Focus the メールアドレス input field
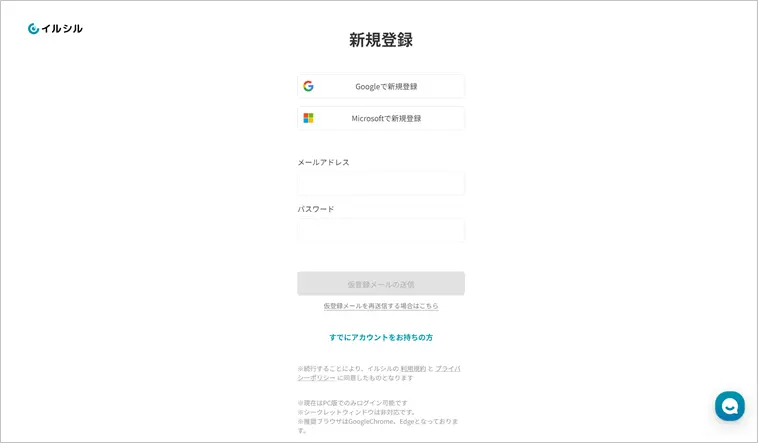758x443 pixels. click(x=381, y=183)
